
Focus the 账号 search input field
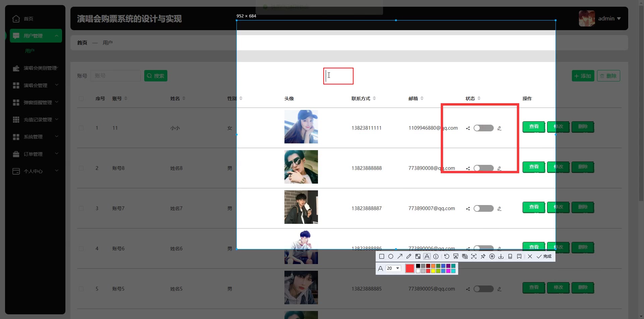[116, 76]
